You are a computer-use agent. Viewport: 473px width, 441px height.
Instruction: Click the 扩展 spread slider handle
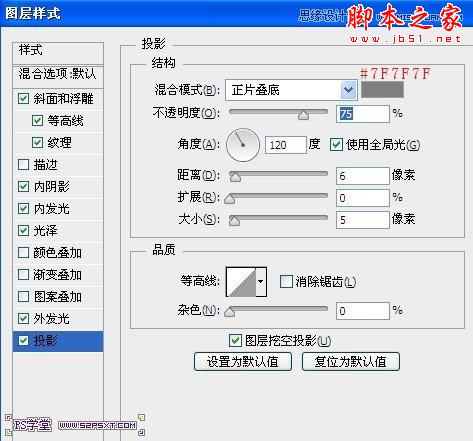229,199
